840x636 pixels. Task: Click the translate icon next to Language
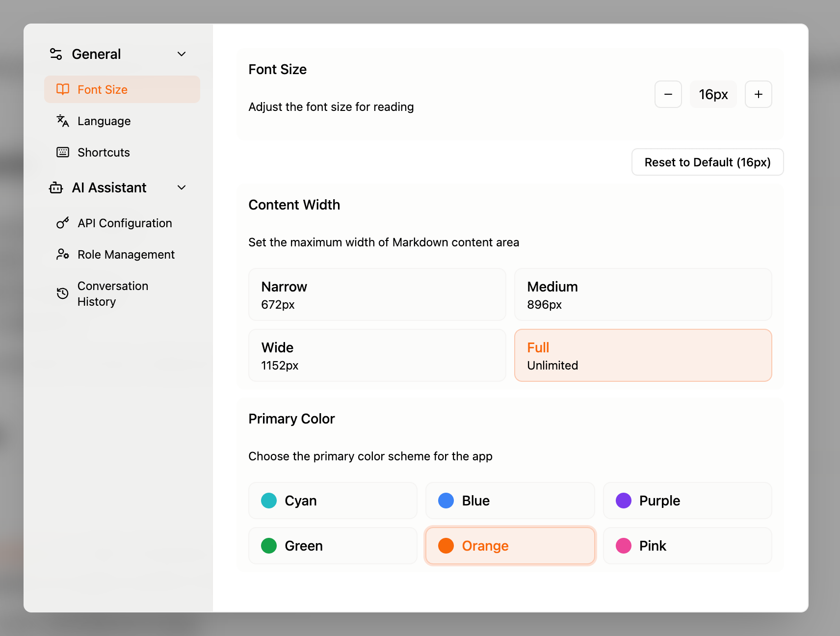63,121
